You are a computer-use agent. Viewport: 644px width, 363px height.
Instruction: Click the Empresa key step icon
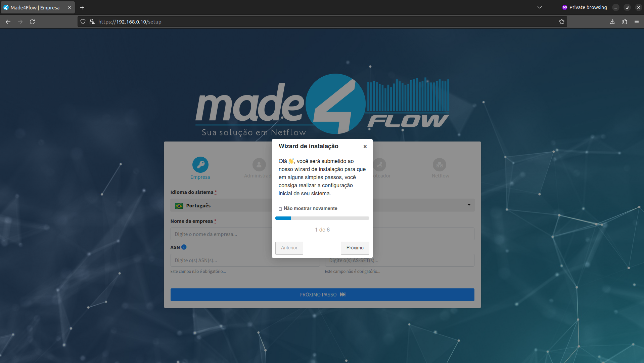coord(200,165)
